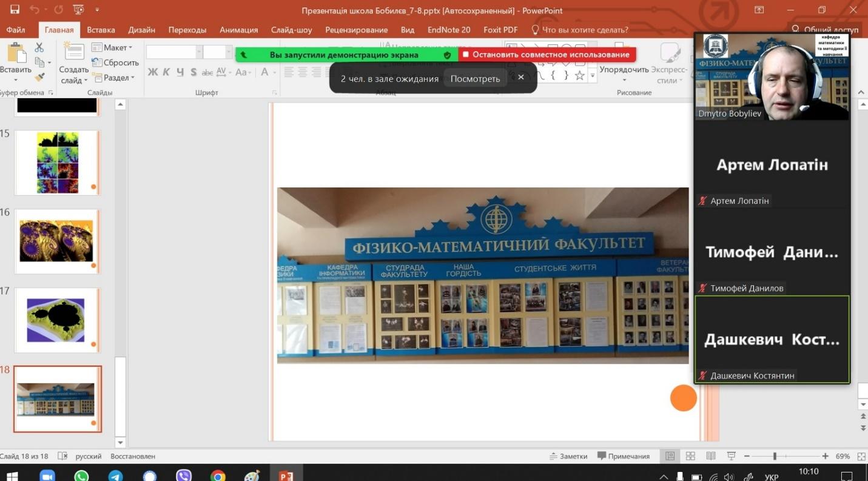Open Reading view from status bar
The image size is (868, 481).
pyautogui.click(x=710, y=456)
